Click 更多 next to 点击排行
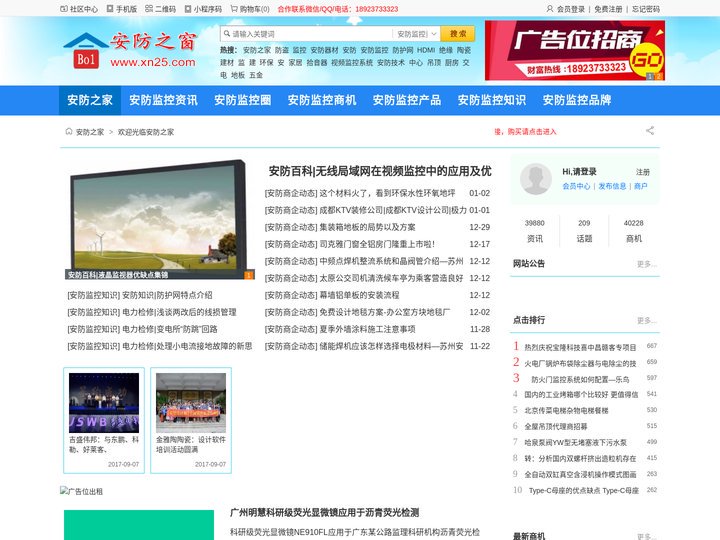This screenshot has width=720, height=540. [647, 321]
